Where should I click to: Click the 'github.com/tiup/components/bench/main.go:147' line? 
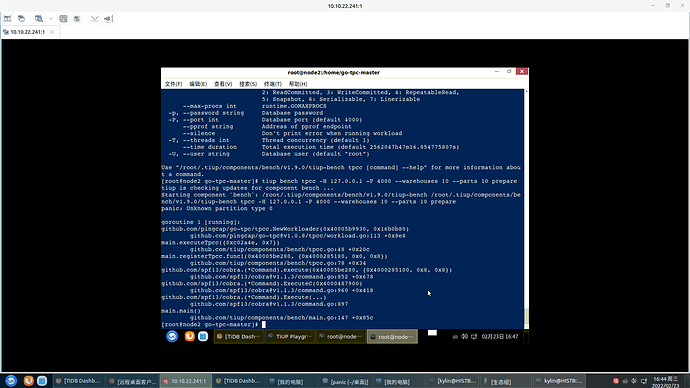click(x=282, y=318)
